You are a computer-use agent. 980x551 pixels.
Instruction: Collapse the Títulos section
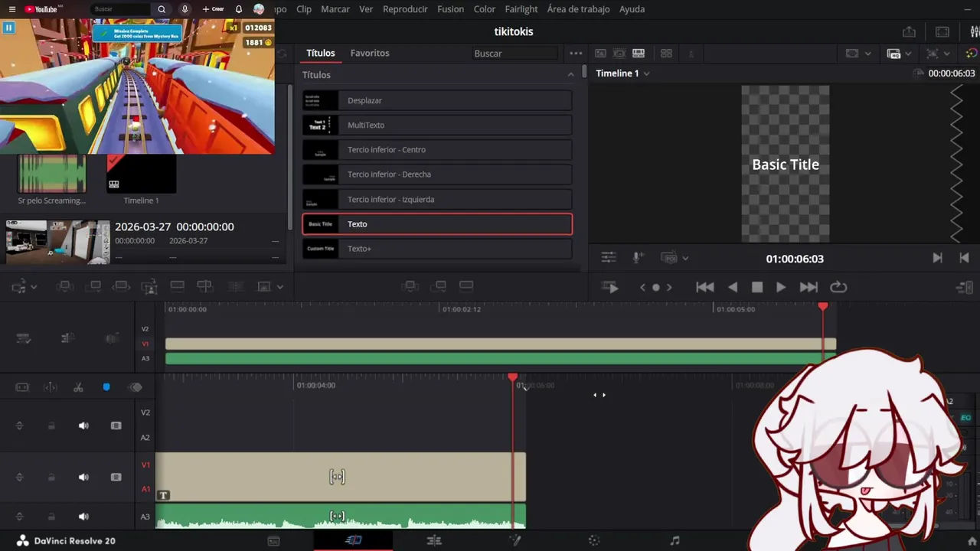570,74
